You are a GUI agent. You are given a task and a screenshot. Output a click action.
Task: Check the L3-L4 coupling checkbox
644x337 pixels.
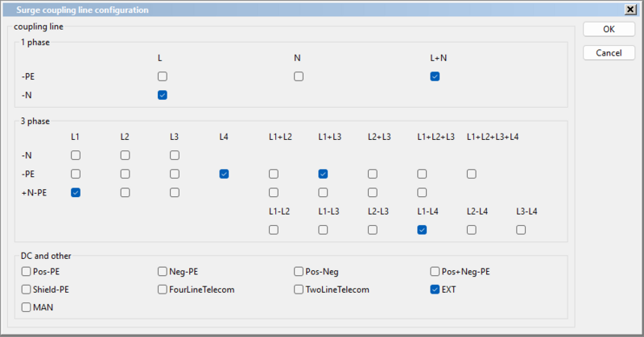(521, 230)
